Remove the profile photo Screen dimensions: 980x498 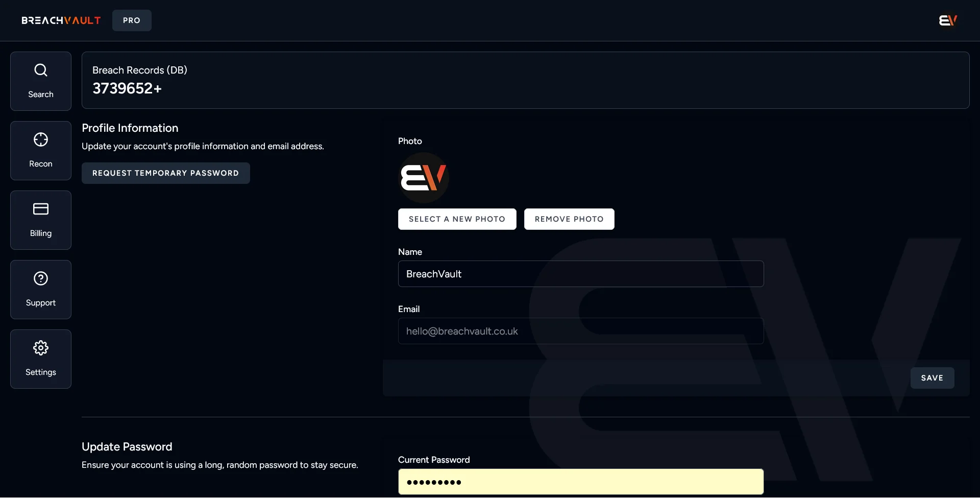click(x=569, y=219)
